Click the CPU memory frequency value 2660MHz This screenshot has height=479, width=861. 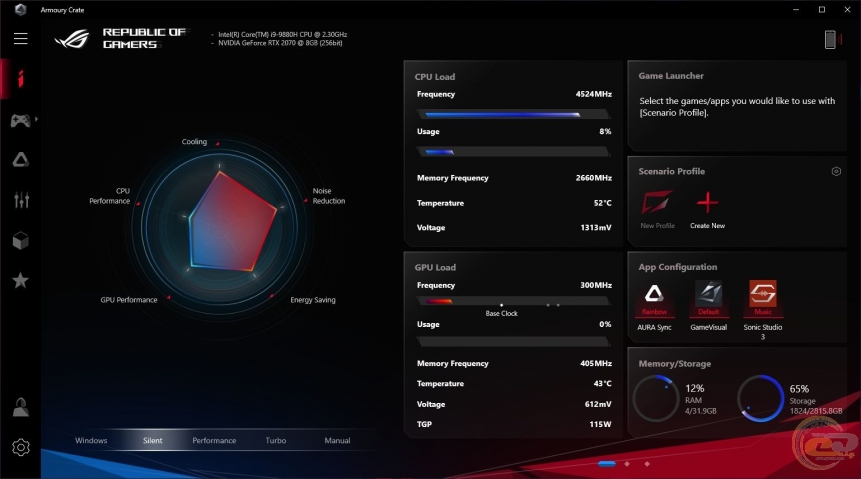594,178
